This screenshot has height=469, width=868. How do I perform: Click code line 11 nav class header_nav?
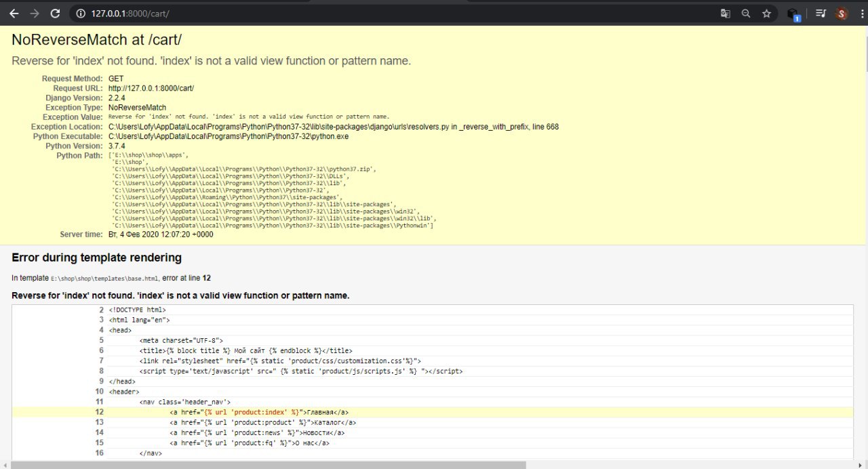pyautogui.click(x=433, y=402)
